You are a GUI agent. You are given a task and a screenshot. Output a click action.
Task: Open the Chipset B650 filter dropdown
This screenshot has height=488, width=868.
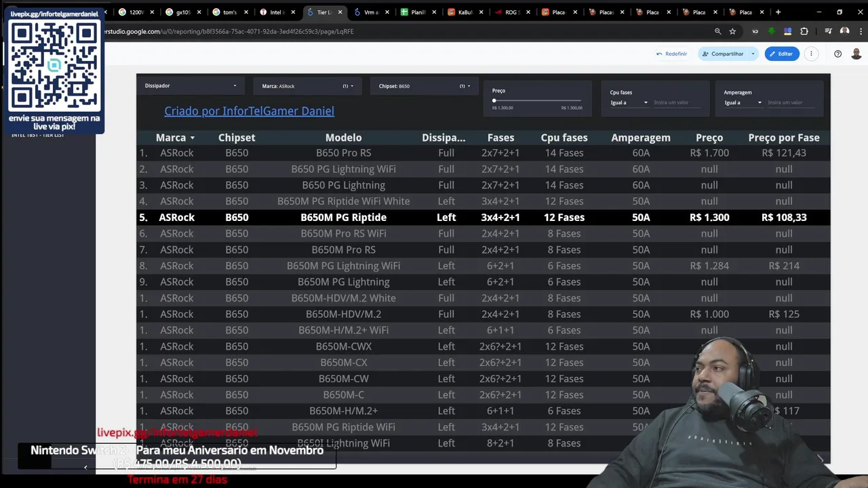pos(425,86)
